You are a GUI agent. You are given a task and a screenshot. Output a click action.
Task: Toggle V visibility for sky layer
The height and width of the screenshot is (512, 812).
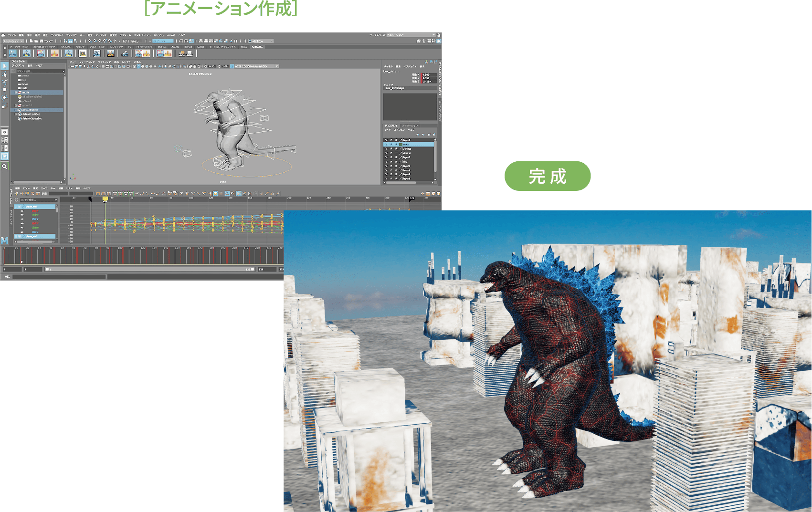[386, 162]
